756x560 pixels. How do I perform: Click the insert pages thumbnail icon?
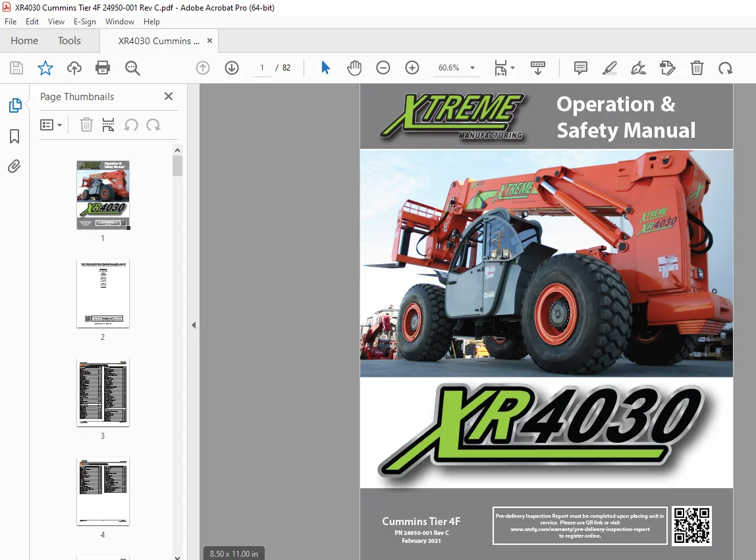[109, 125]
